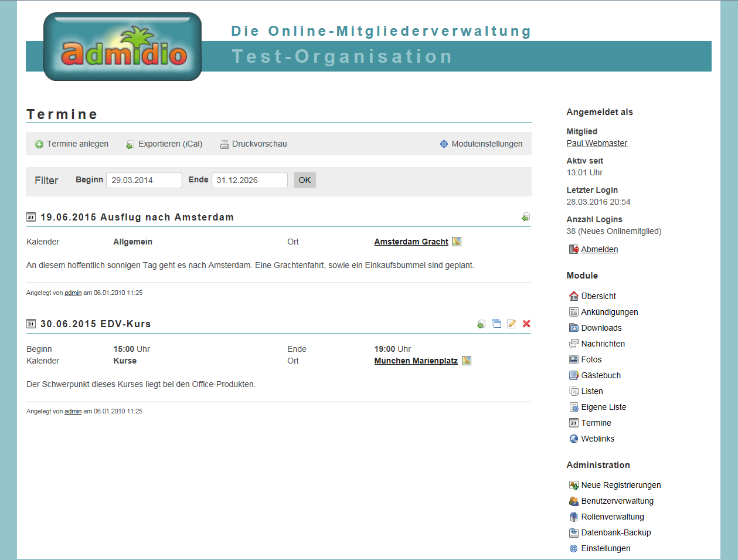Export the EDV-Kurs event via iCal icon
The height and width of the screenshot is (560, 738).
tap(481, 324)
